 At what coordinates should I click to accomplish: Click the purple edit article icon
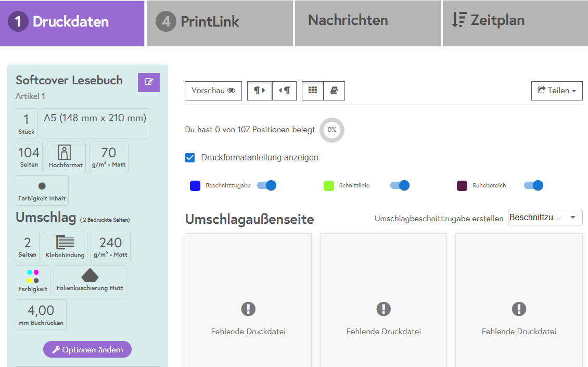pyautogui.click(x=149, y=82)
